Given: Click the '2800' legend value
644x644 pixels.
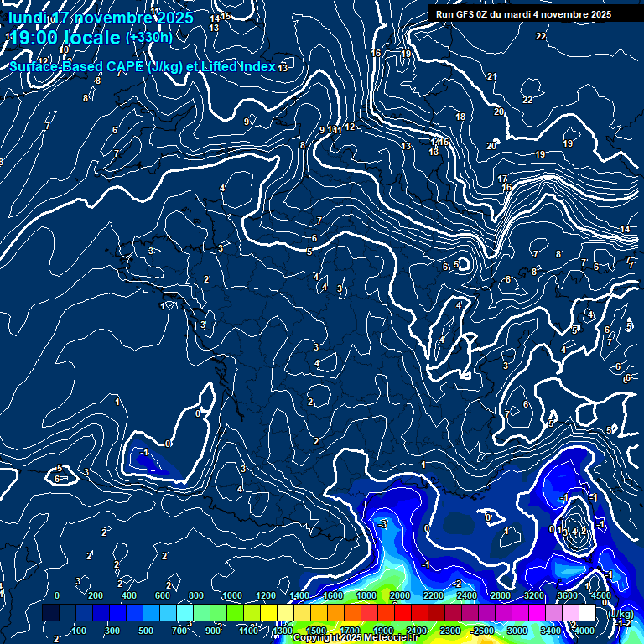Looking at the screenshot, I should 501,595.
